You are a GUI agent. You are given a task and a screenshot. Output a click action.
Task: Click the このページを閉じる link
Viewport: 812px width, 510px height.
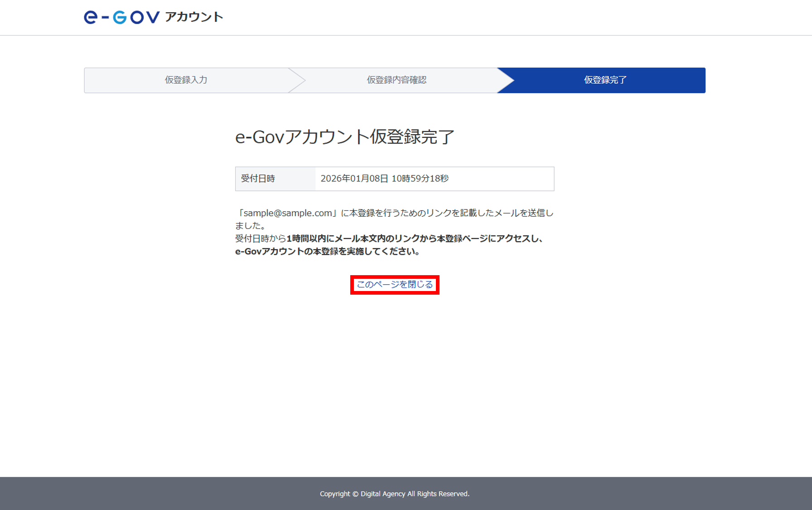(x=395, y=285)
